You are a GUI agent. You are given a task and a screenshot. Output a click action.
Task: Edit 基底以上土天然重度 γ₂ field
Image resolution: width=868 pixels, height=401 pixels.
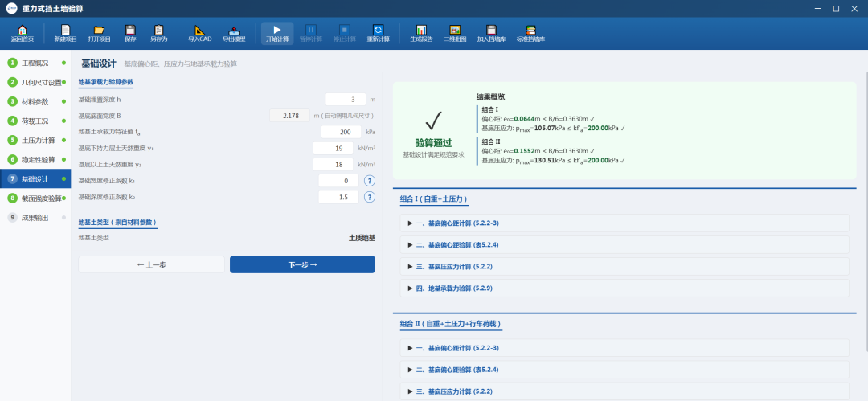coord(334,165)
